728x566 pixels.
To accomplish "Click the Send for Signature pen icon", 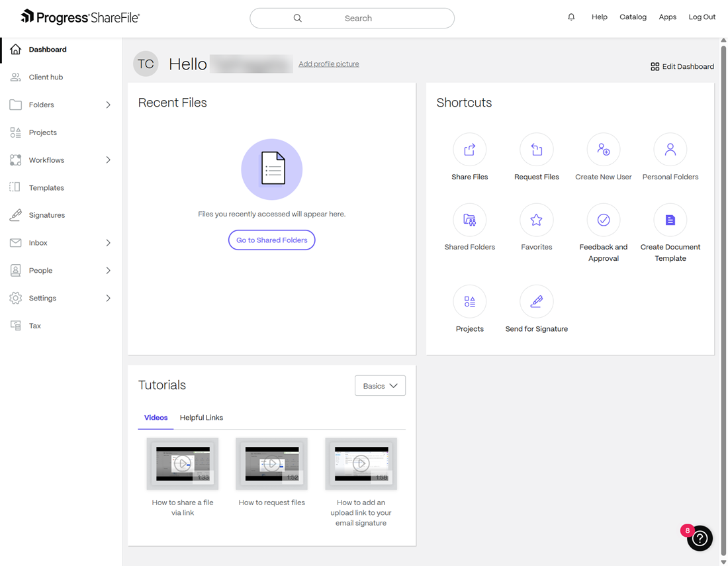I will point(536,302).
